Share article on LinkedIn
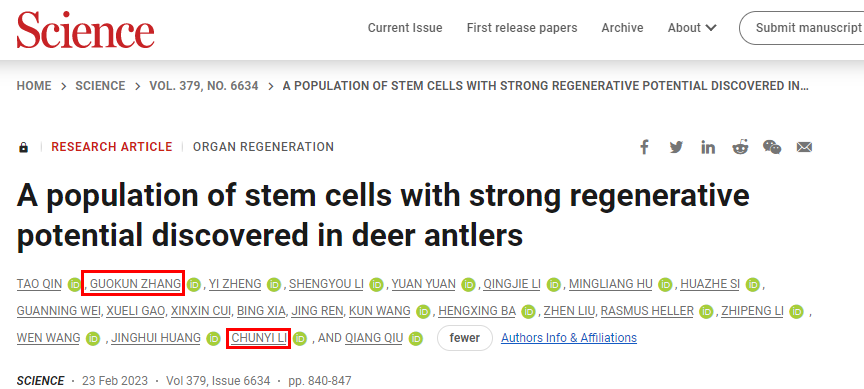 click(x=708, y=147)
